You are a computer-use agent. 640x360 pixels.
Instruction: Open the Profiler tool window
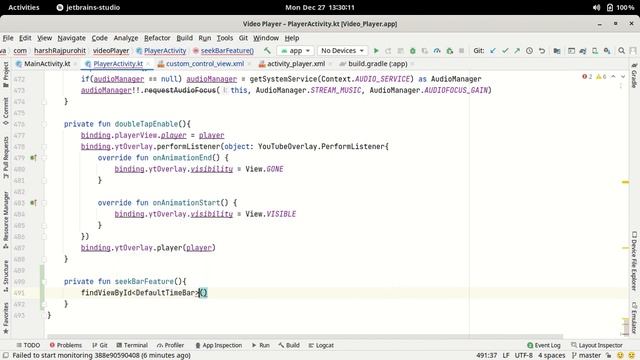[x=170, y=345]
